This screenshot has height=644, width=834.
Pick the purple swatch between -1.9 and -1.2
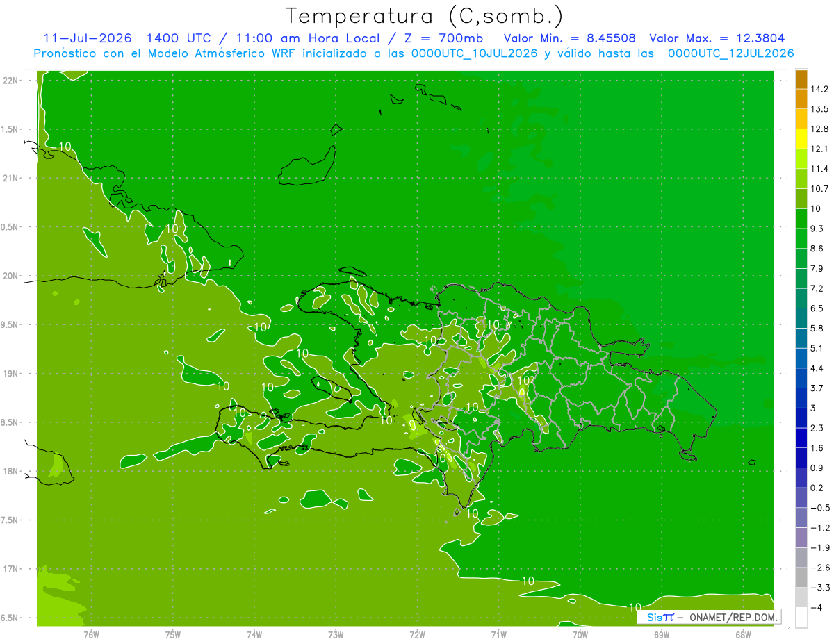pos(801,538)
